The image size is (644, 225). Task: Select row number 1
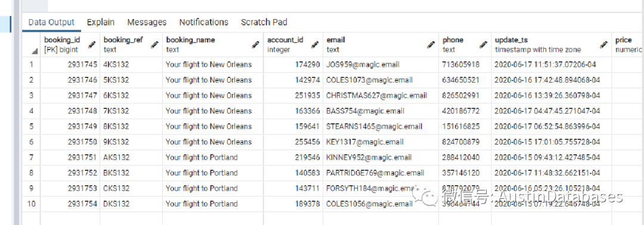[x=31, y=64]
